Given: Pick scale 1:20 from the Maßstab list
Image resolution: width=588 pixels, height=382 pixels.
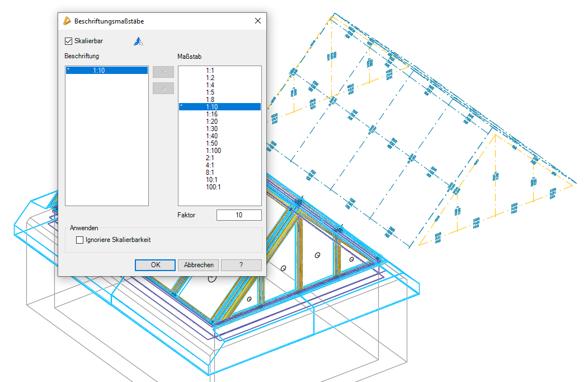Looking at the screenshot, I should (x=212, y=122).
